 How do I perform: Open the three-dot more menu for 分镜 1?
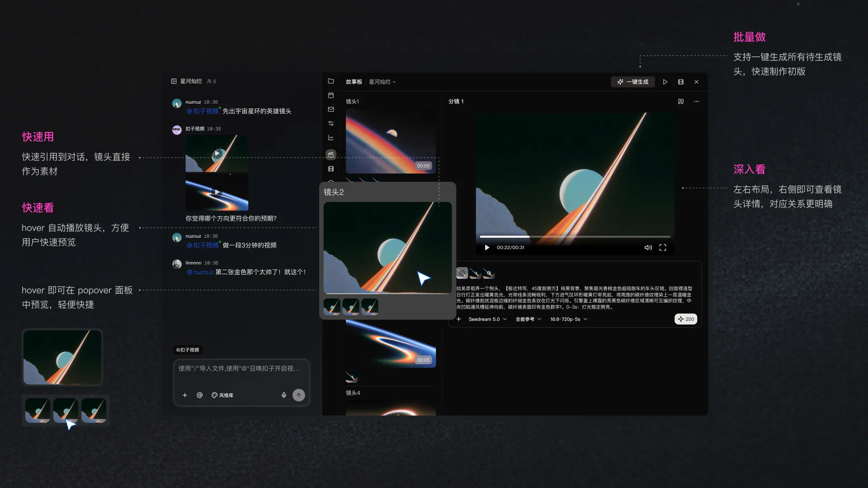point(697,102)
